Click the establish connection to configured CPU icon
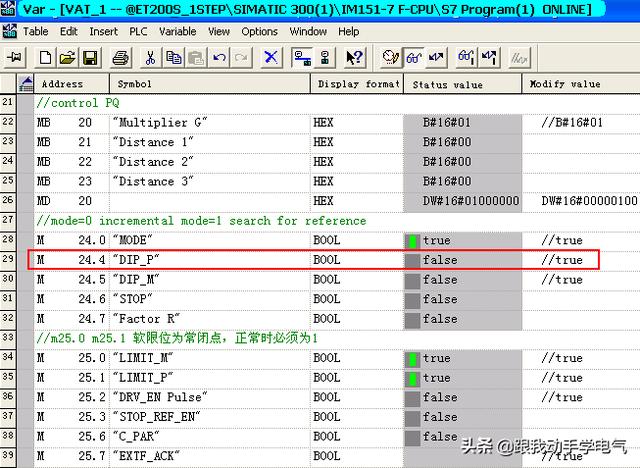The width and height of the screenshot is (640, 468). [x=302, y=58]
